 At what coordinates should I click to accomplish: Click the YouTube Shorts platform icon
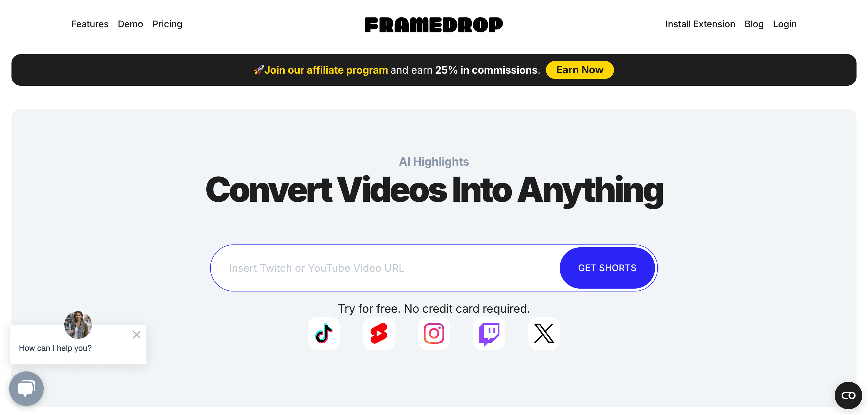tap(379, 333)
